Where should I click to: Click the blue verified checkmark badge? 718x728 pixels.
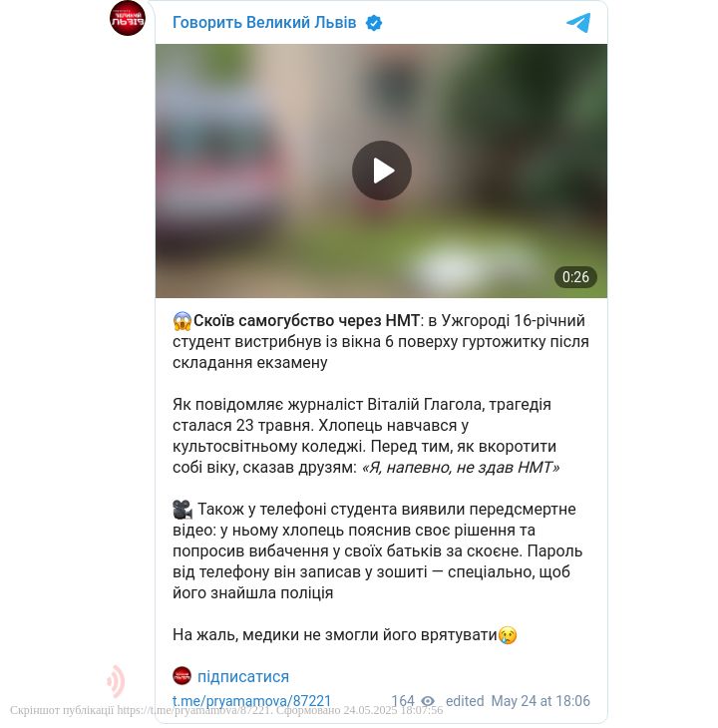pyautogui.click(x=374, y=23)
